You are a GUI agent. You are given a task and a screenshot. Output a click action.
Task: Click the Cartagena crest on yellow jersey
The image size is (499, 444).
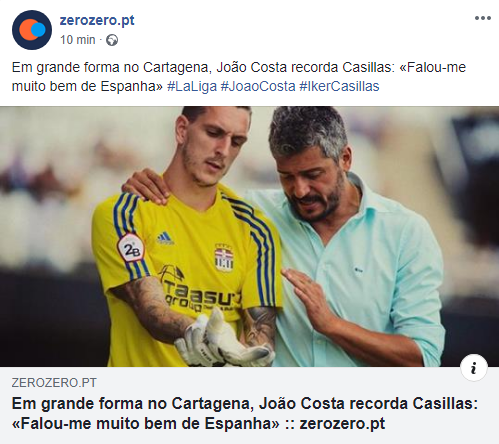pyautogui.click(x=224, y=258)
